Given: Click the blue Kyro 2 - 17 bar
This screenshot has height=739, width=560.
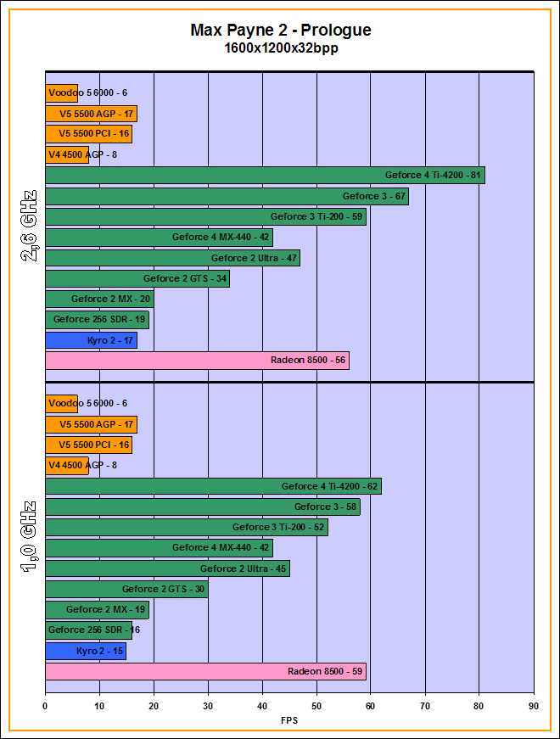Looking at the screenshot, I should [x=91, y=340].
